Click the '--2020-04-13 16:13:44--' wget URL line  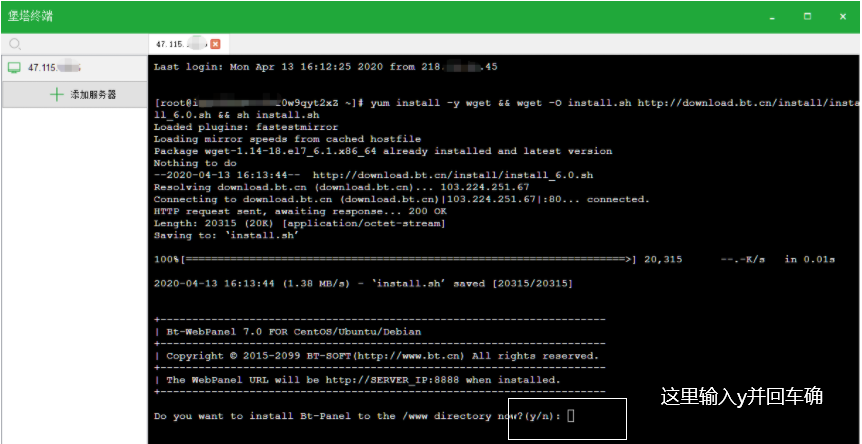coord(373,175)
